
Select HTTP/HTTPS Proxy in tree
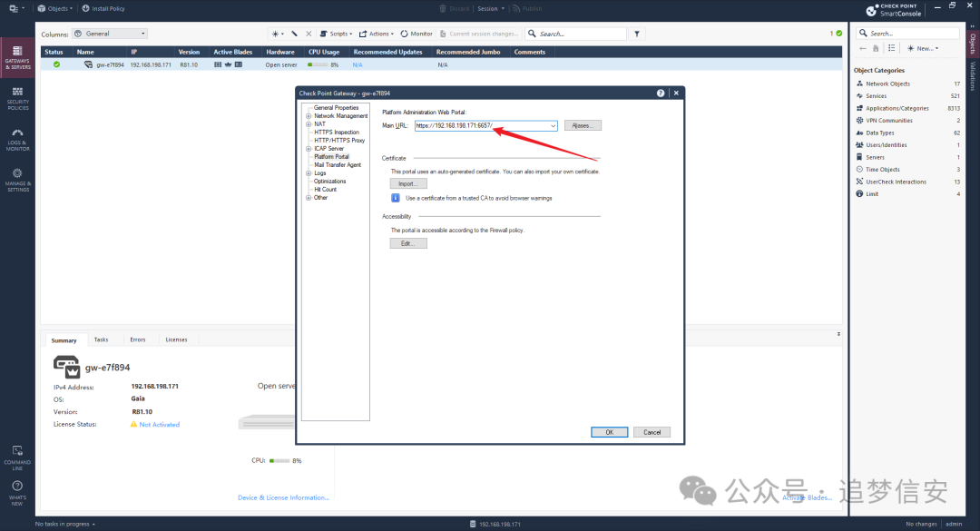point(339,140)
